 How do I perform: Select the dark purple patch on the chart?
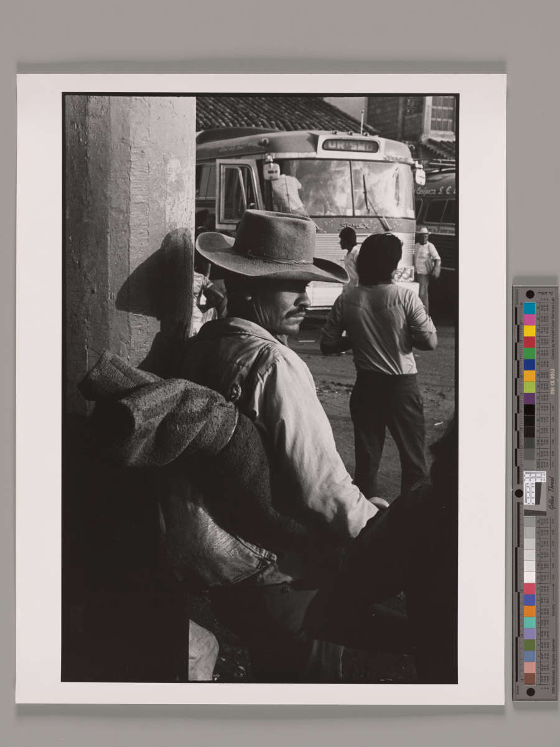coord(529,398)
